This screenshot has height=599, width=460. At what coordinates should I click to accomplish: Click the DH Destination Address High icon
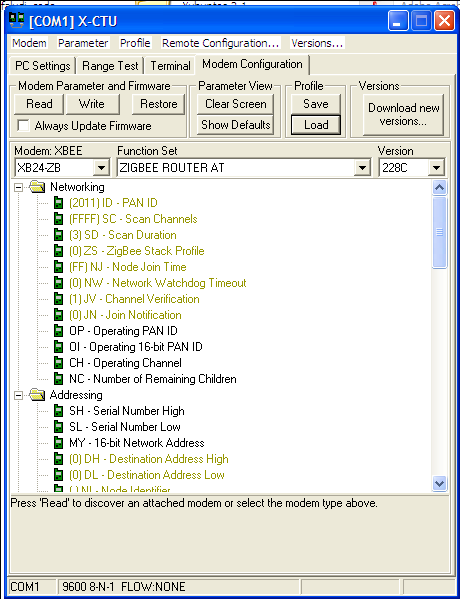(58, 459)
